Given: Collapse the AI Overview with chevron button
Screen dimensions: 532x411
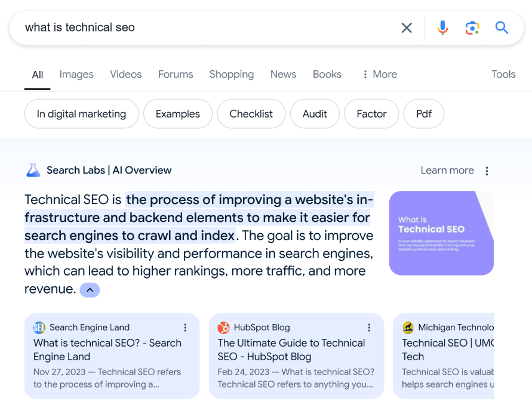Looking at the screenshot, I should [90, 290].
